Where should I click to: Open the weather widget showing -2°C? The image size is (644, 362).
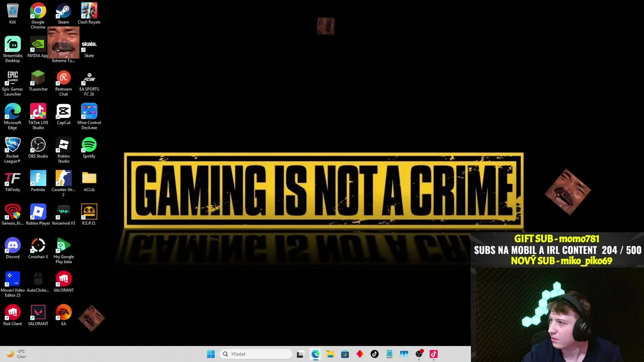tap(16, 354)
